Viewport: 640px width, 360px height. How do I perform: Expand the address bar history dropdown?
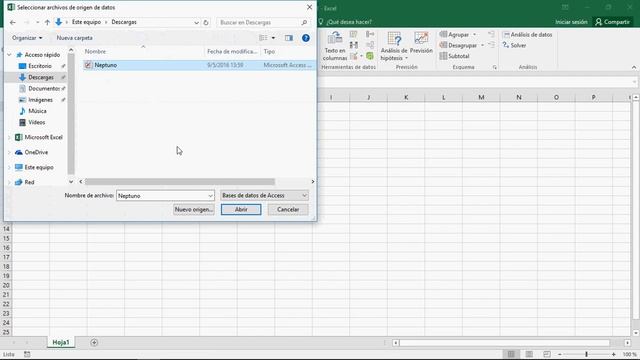click(196, 22)
